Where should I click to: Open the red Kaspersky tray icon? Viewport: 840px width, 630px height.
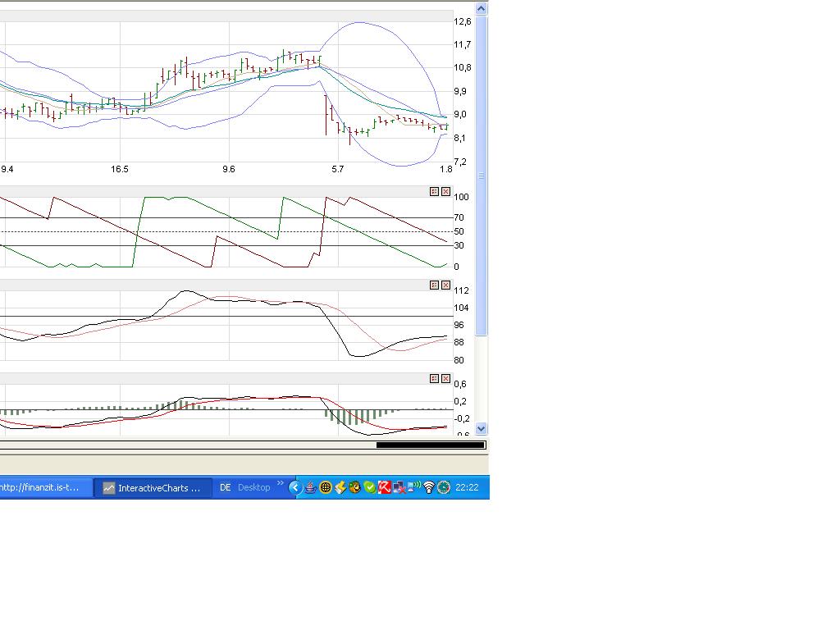click(x=384, y=487)
